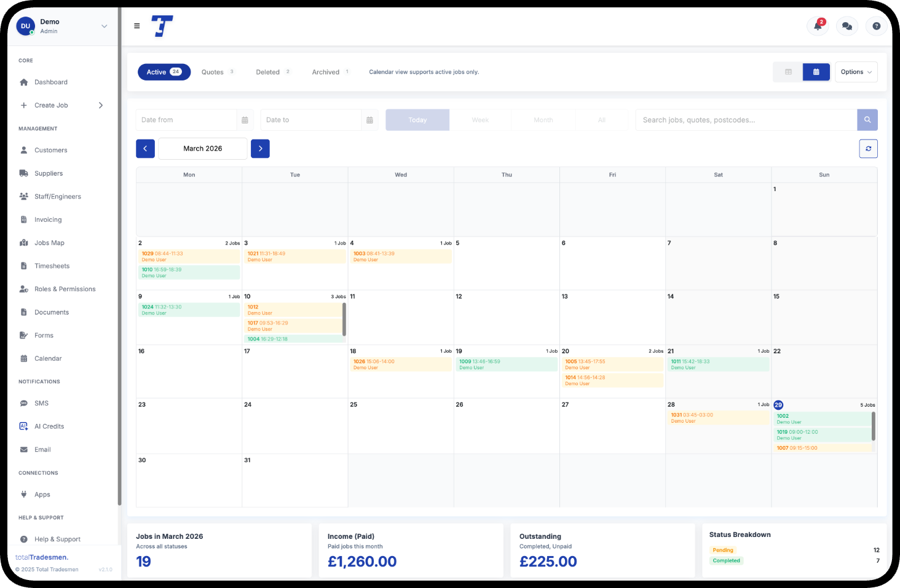
Task: Expand the Create Job sidebar chevron
Action: pyautogui.click(x=101, y=105)
